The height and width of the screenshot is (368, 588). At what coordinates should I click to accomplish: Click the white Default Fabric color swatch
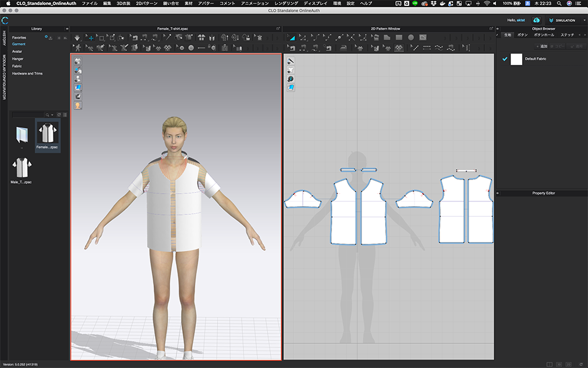(516, 59)
